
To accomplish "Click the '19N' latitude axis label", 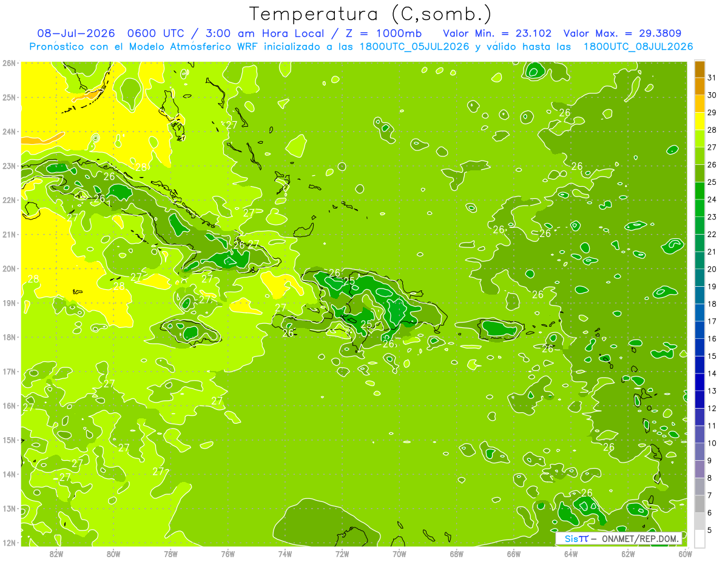I will coord(8,303).
